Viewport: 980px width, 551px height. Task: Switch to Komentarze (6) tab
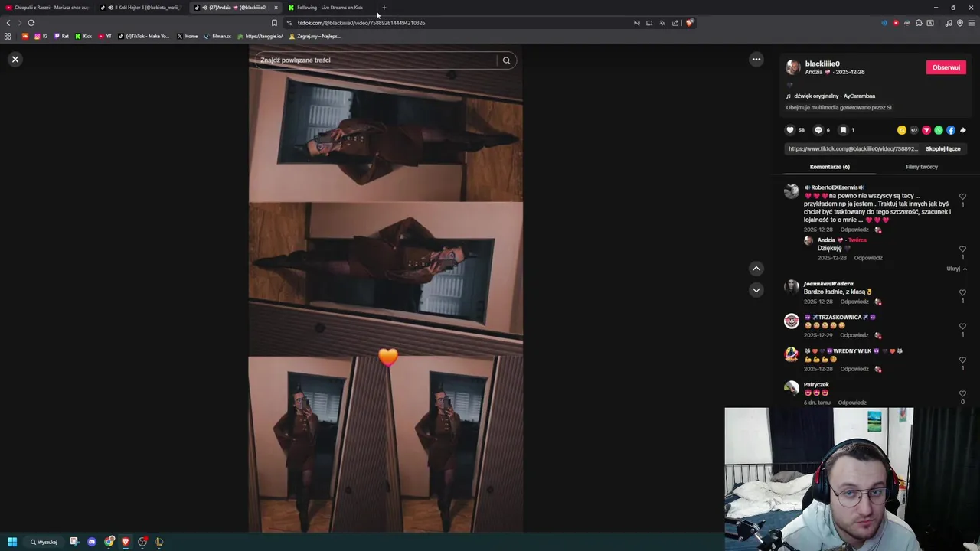829,167
